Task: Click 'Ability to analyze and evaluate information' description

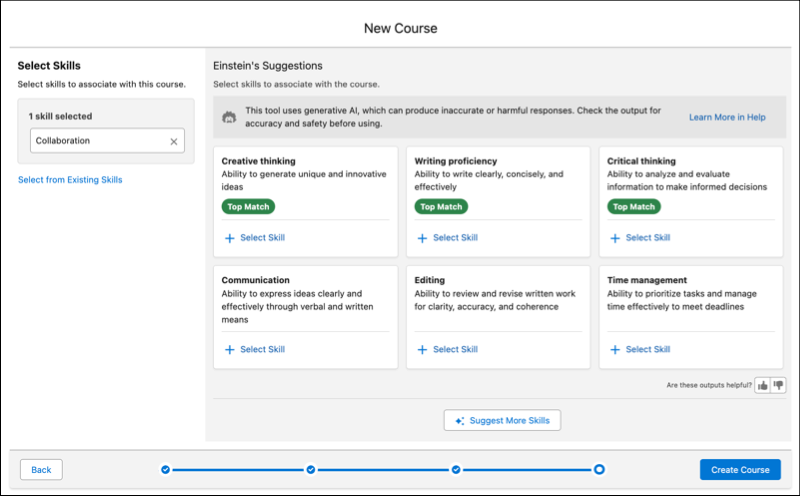Action: tap(687, 181)
